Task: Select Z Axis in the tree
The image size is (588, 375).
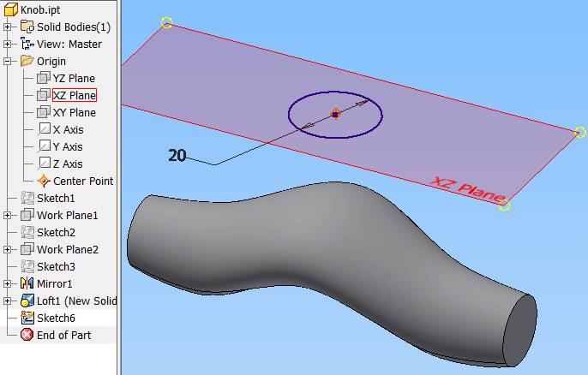Action: [68, 164]
